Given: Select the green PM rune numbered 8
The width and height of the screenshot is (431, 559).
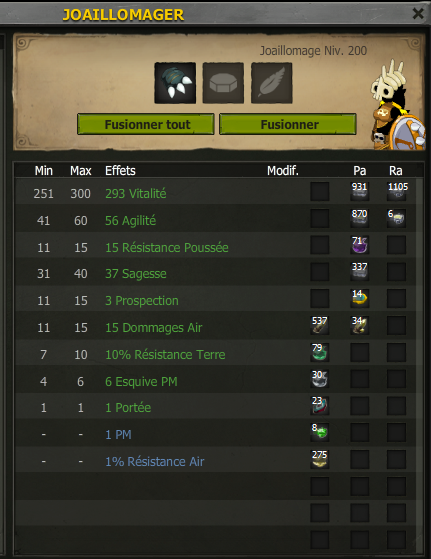Looking at the screenshot, I should coord(319,432).
